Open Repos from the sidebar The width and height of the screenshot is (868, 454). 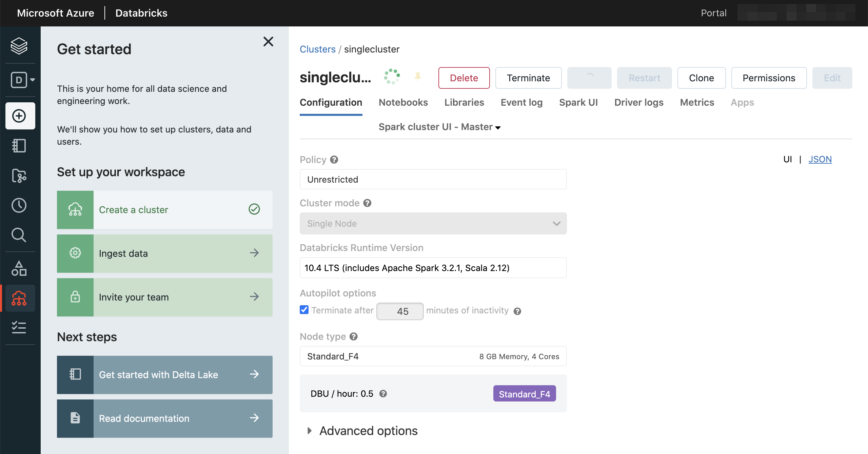(x=20, y=176)
